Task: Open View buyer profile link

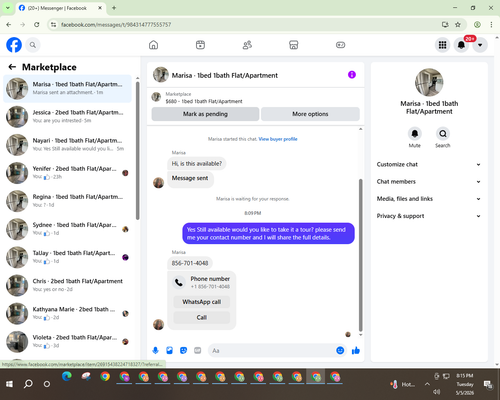Action: pos(278,139)
